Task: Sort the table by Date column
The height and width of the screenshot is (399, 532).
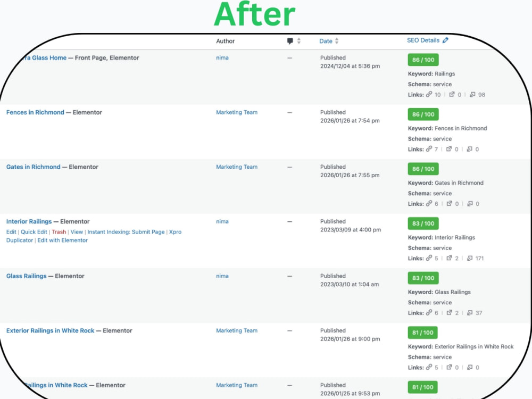Action: (326, 41)
